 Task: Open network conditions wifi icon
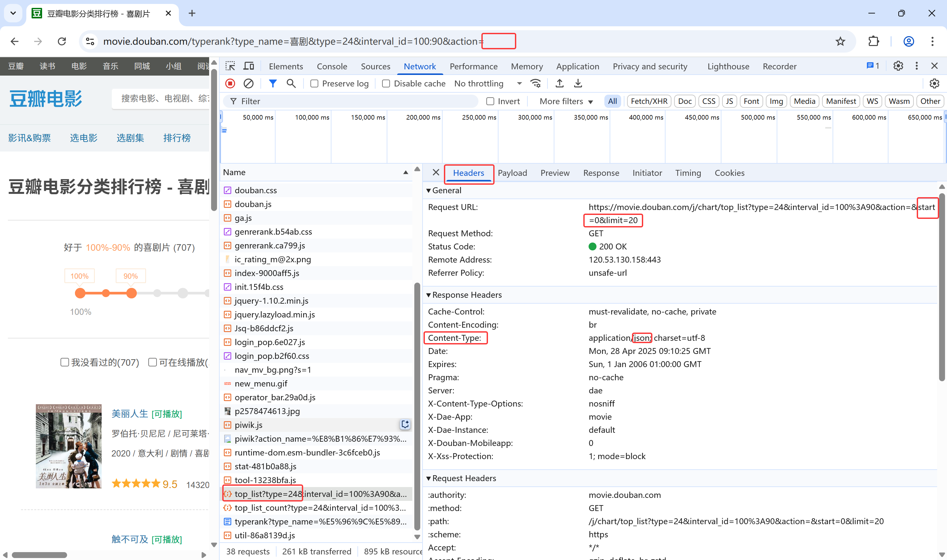pos(535,83)
